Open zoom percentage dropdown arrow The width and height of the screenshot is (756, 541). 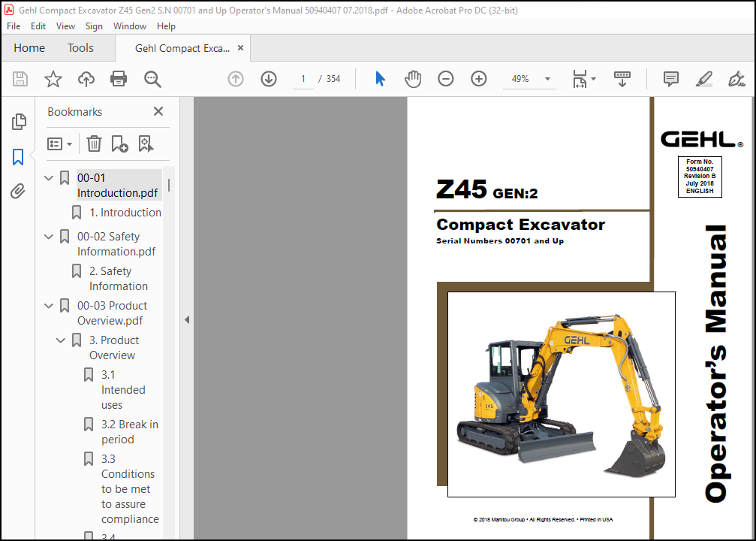547,79
